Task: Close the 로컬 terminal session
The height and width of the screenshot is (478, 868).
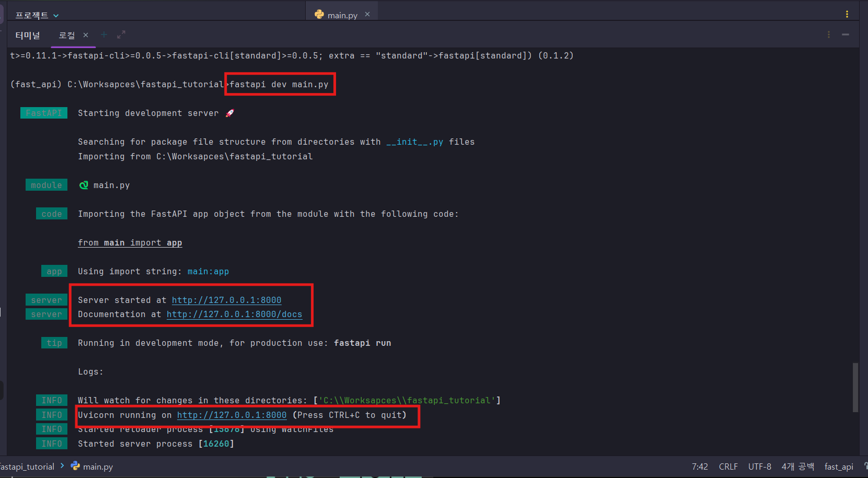Action: coord(86,35)
